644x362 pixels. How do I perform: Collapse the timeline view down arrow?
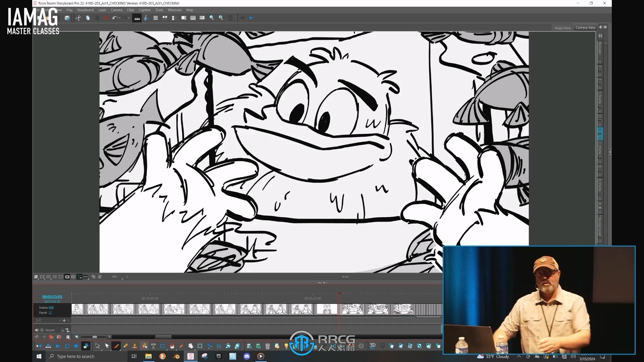[x=324, y=283]
